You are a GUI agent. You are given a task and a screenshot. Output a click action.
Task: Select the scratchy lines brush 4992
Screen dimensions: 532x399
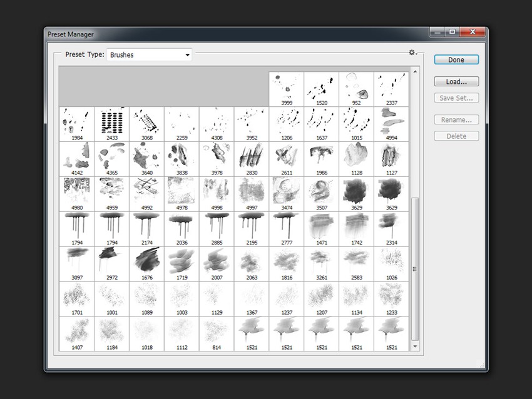pos(146,193)
